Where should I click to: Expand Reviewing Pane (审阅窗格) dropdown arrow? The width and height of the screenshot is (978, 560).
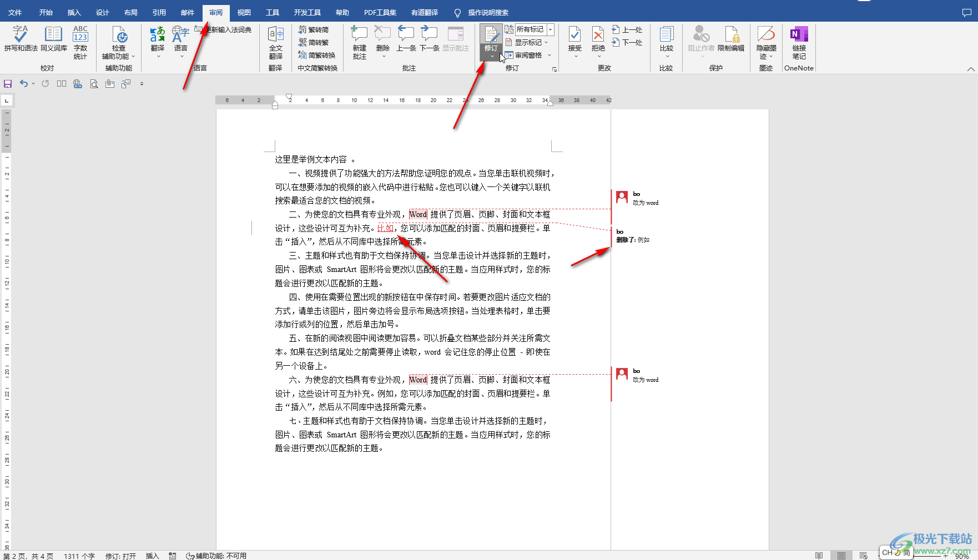tap(550, 55)
